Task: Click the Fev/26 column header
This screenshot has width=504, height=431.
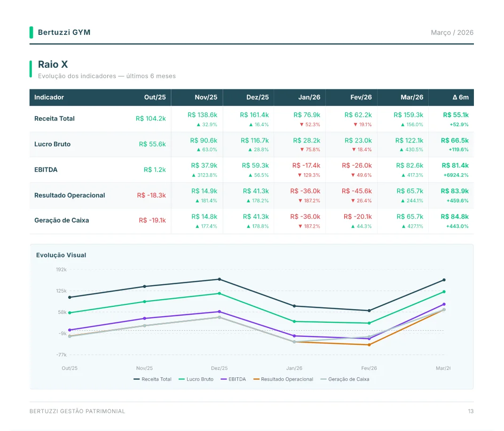Action: click(361, 97)
